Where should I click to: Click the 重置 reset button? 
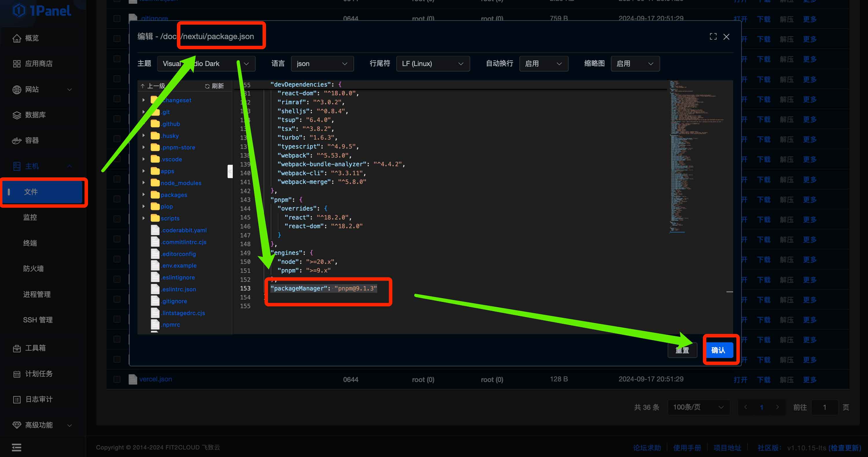click(x=682, y=350)
